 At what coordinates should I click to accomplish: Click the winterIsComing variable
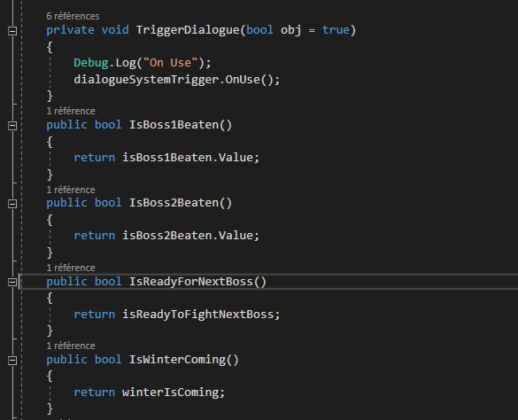[x=171, y=393]
